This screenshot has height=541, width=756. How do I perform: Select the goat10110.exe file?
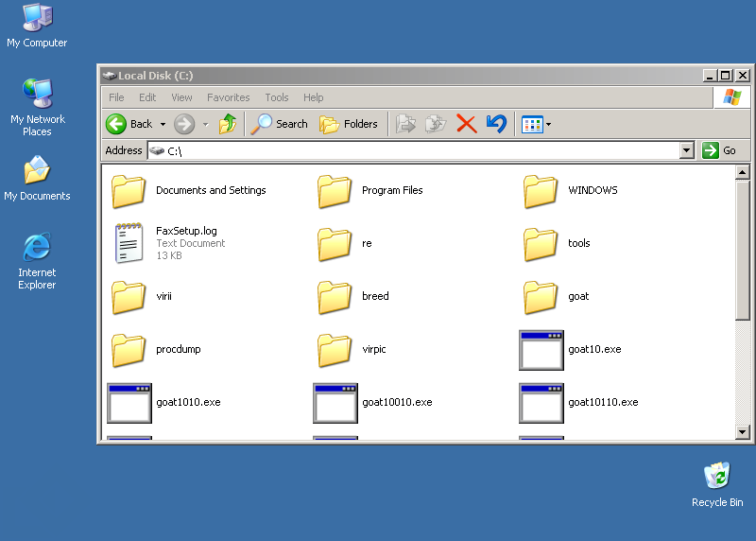579,403
